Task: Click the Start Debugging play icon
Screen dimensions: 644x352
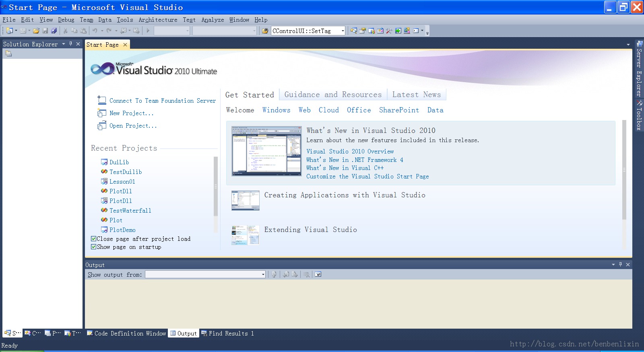Action: (148, 31)
